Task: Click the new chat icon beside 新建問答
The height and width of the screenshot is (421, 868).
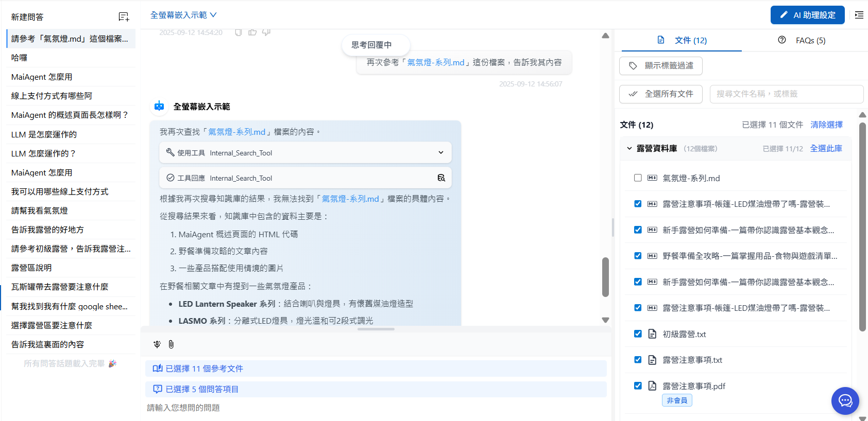Action: [x=124, y=17]
